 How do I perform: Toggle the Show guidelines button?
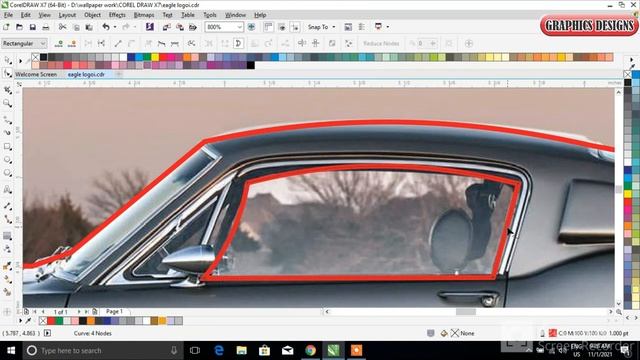[x=295, y=27]
